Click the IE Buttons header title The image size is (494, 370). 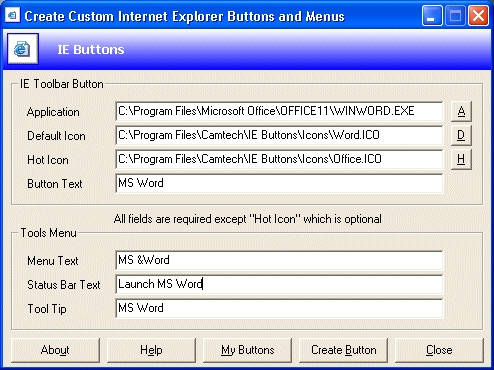point(91,50)
